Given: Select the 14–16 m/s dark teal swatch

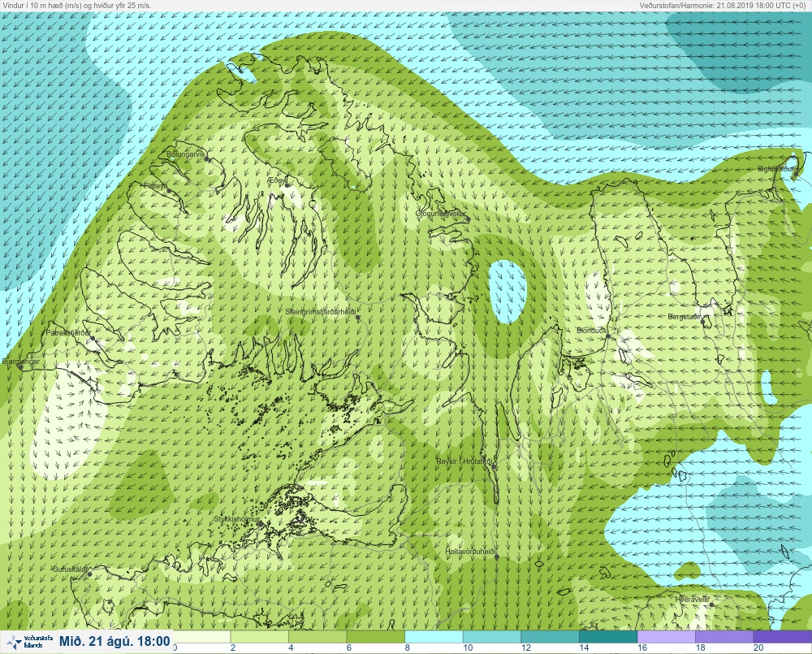Looking at the screenshot, I should click(x=608, y=636).
